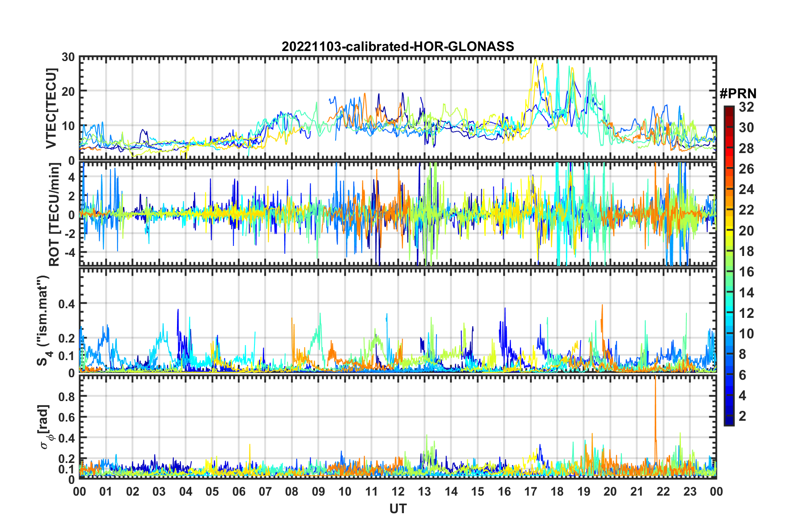
Task: Select the UT x-axis label
Action: (398, 509)
